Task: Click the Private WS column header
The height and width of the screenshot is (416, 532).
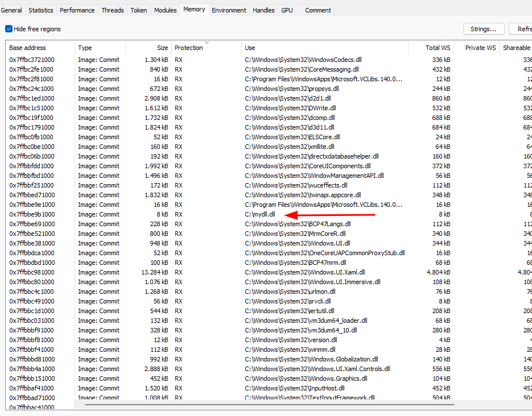Action: pyautogui.click(x=480, y=48)
